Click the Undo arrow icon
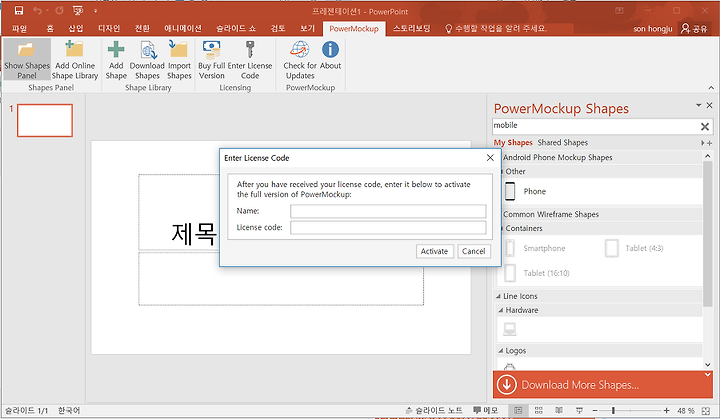 (x=38, y=10)
